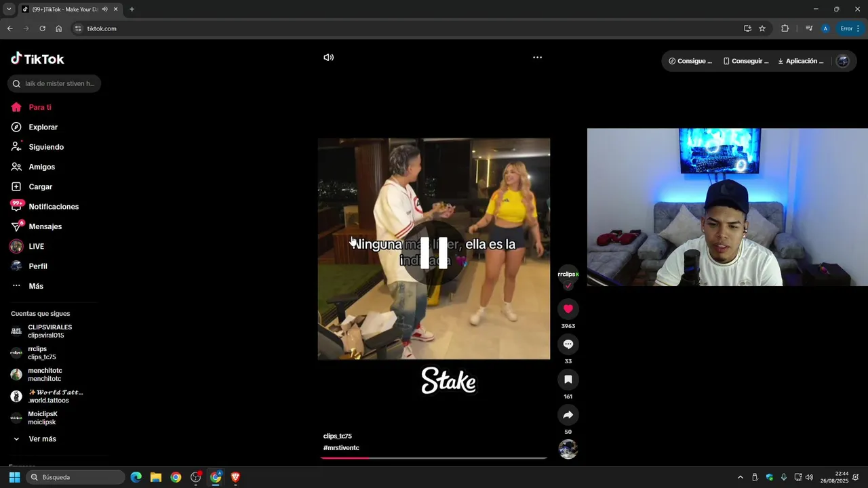Open OBS Studio from taskbar
The height and width of the screenshot is (488, 868).
pyautogui.click(x=196, y=477)
